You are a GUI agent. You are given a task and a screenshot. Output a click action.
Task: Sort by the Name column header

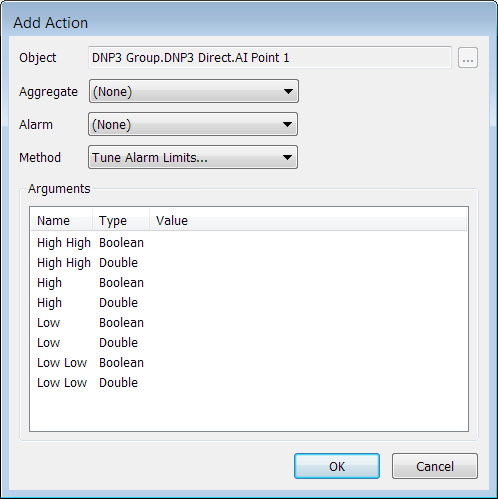click(x=61, y=220)
